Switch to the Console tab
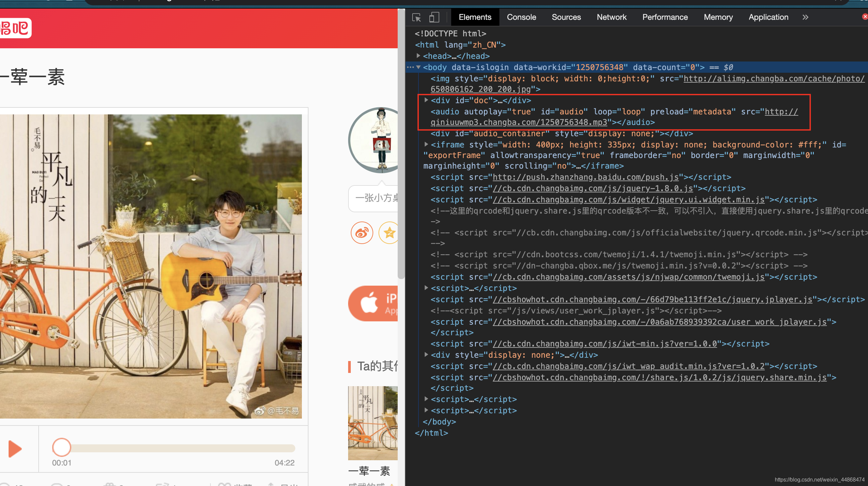This screenshot has width=868, height=486. point(521,17)
